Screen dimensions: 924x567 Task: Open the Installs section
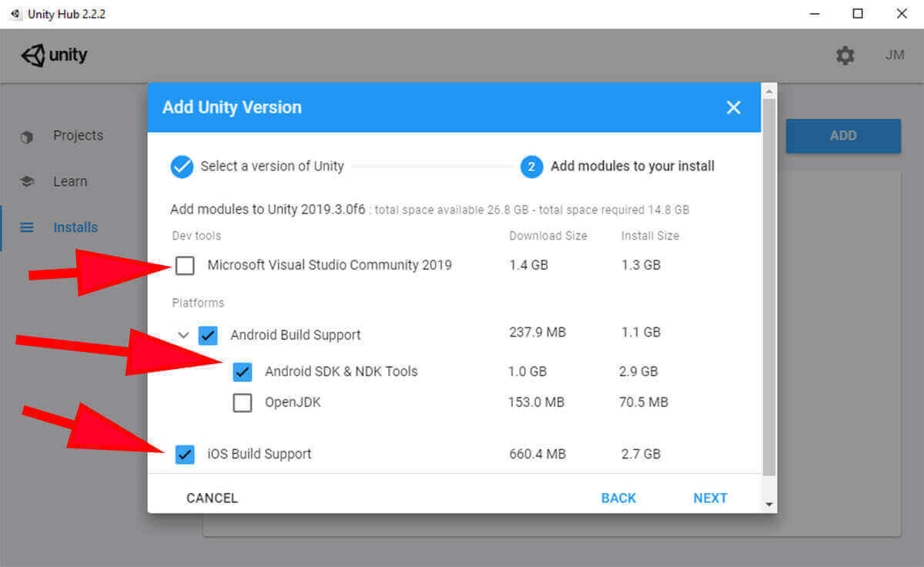(x=75, y=227)
